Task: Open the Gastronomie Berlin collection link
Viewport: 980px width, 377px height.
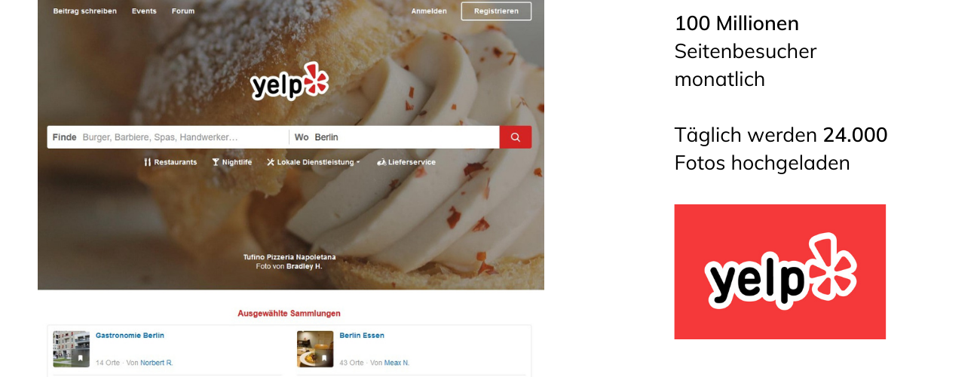Action: click(130, 336)
